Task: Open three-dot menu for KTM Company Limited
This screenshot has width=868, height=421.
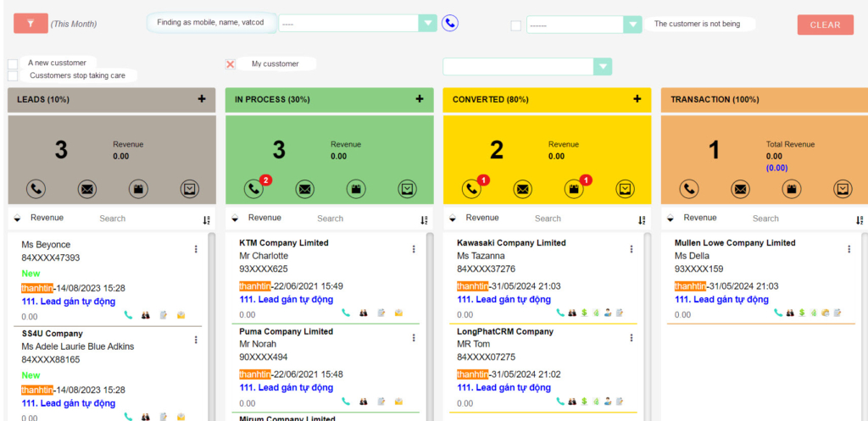Action: tap(414, 249)
